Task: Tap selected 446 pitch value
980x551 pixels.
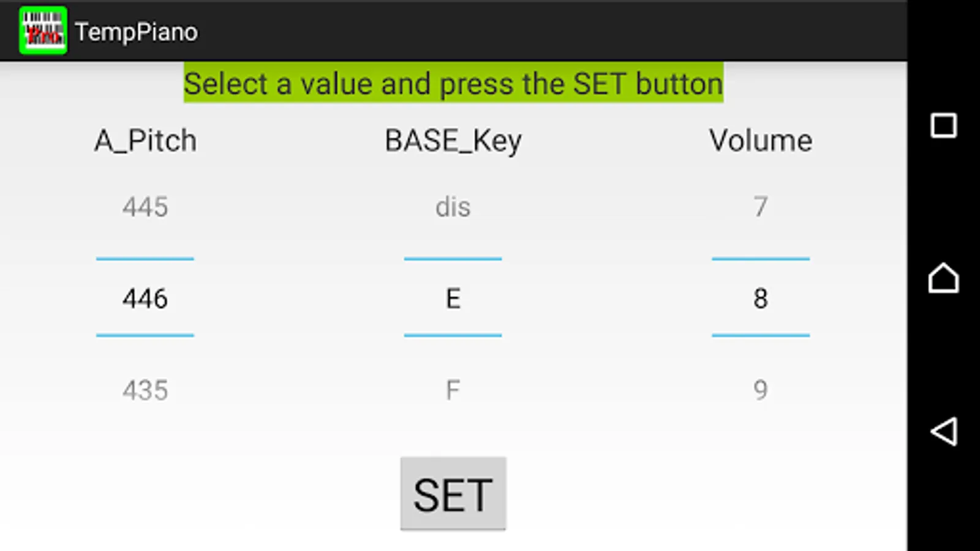Action: tap(145, 299)
